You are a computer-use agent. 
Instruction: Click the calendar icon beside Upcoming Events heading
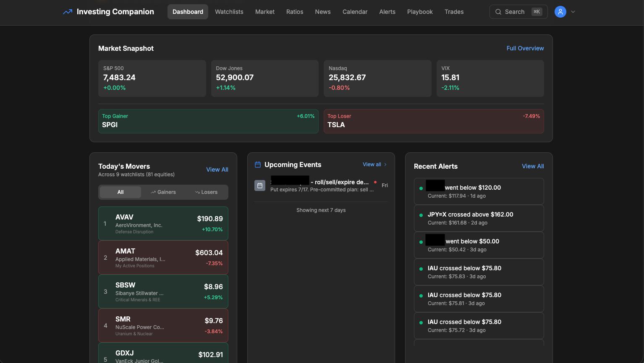tap(258, 165)
